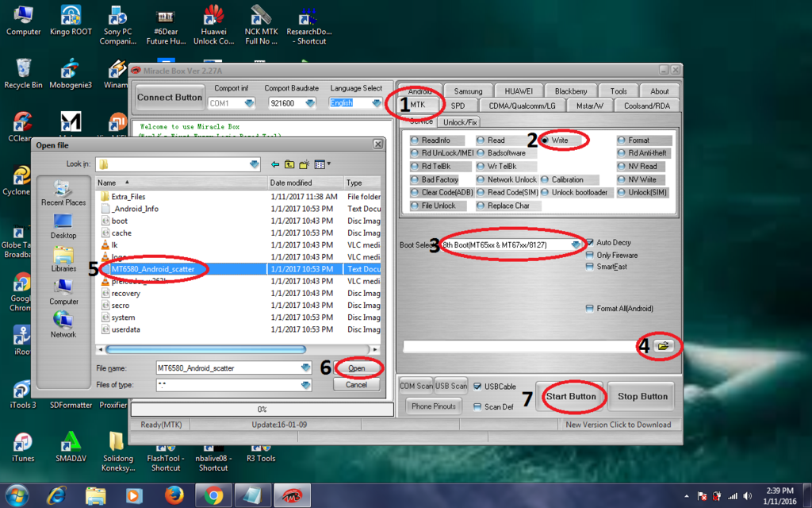Expand the Files of type dropdown
This screenshot has width=812, height=508.
click(306, 385)
